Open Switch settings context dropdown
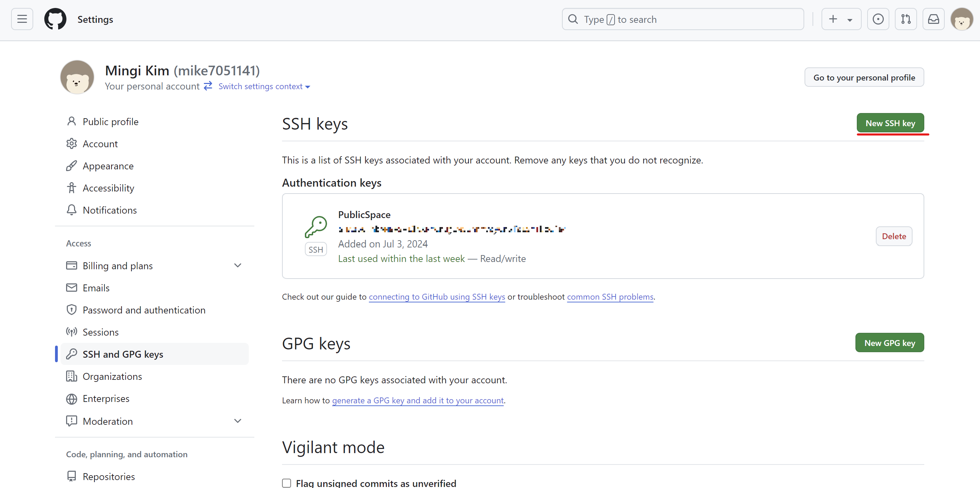The image size is (980, 488). (x=264, y=86)
